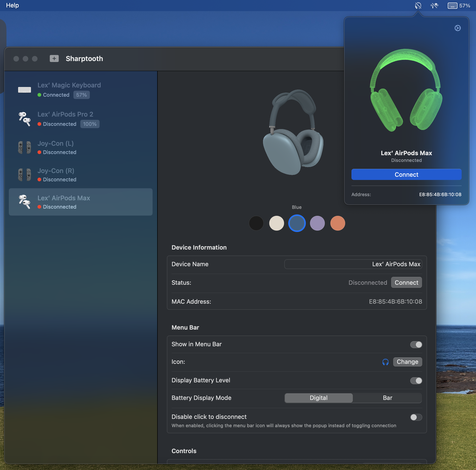Viewport: 476px width, 470px height.
Task: Click Change to pick menu bar icon
Action: pyautogui.click(x=407, y=362)
